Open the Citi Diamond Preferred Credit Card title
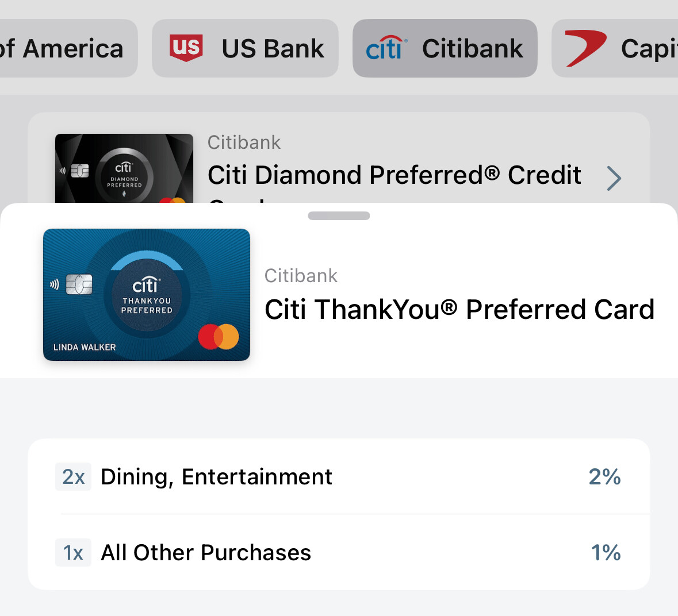 [394, 175]
